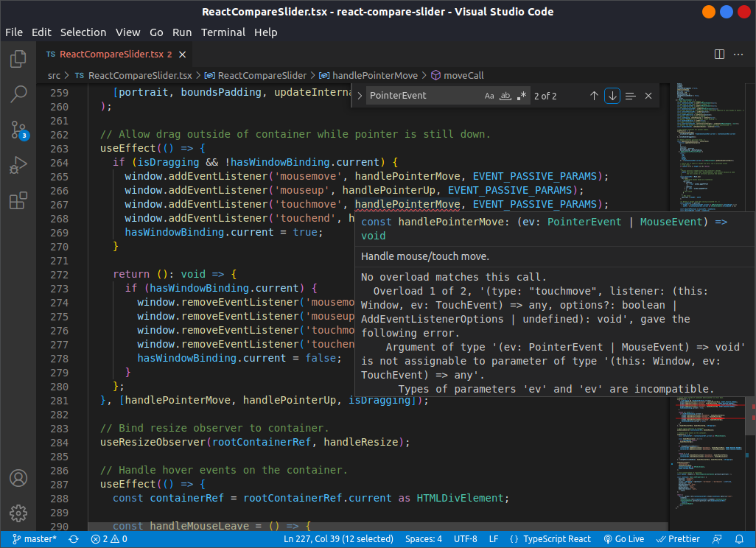This screenshot has height=548, width=756.
Task: Open the Manage gear icon
Action: (18, 513)
